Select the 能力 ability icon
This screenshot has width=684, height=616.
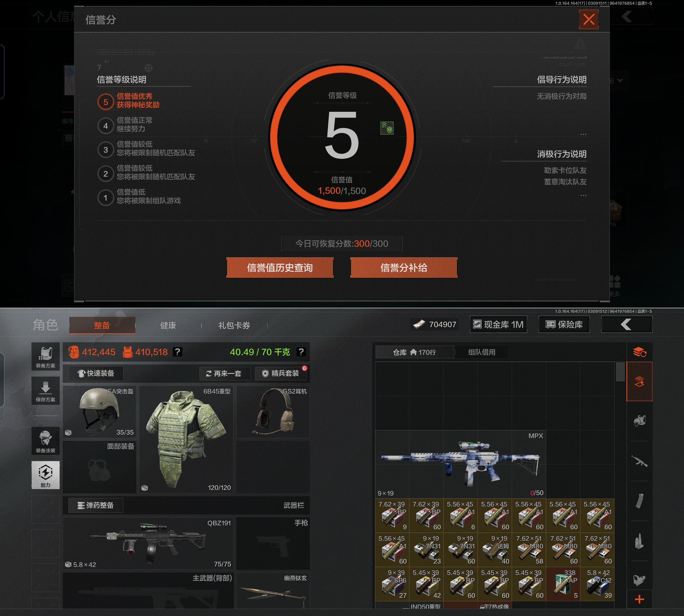pyautogui.click(x=45, y=475)
